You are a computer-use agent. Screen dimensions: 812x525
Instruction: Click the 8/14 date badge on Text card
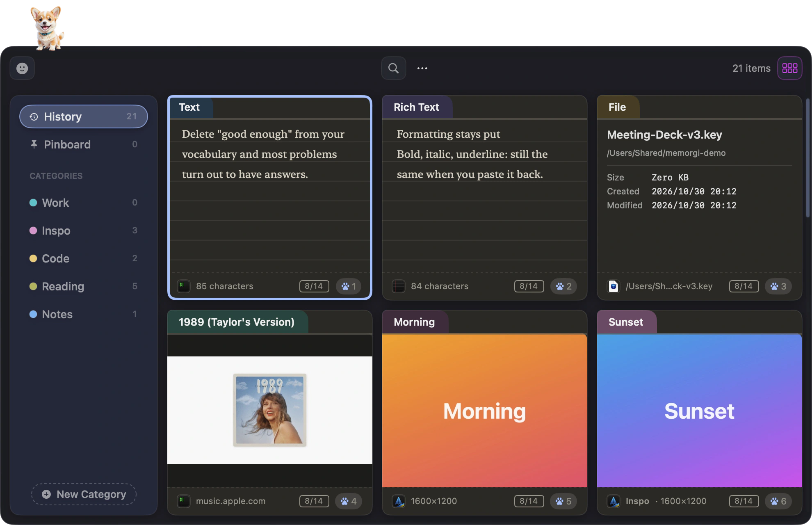[314, 286]
